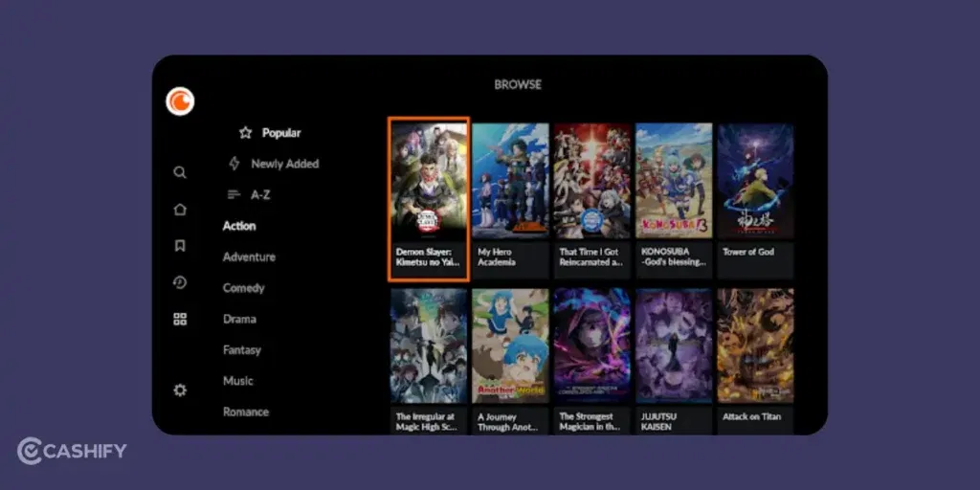Open That Time I Got Reincarnated poster
The width and height of the screenshot is (980, 490).
[592, 181]
